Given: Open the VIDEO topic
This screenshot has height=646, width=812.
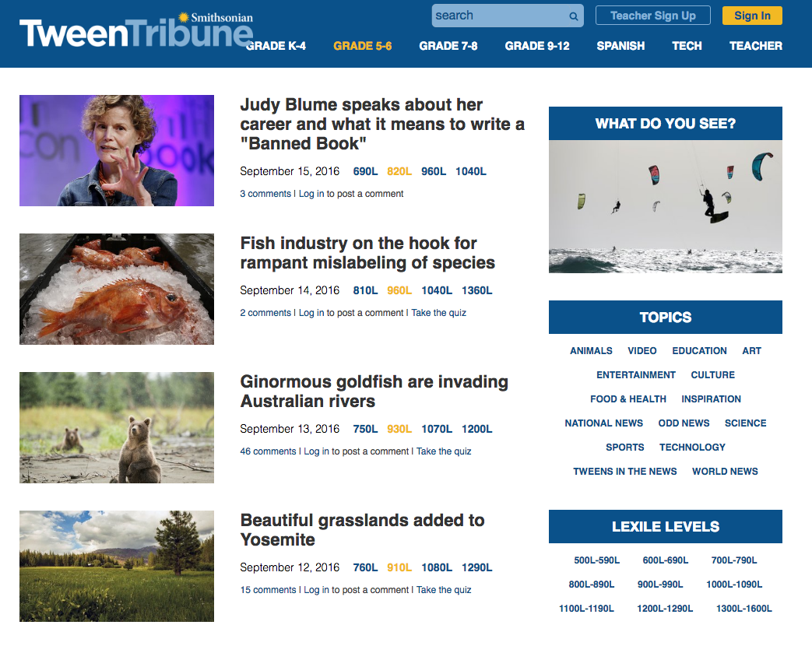Looking at the screenshot, I should (642, 351).
